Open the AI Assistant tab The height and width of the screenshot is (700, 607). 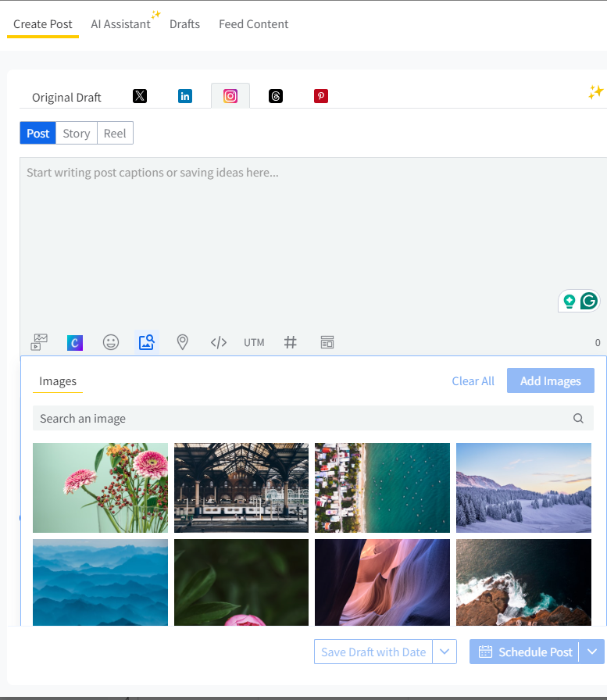(120, 24)
